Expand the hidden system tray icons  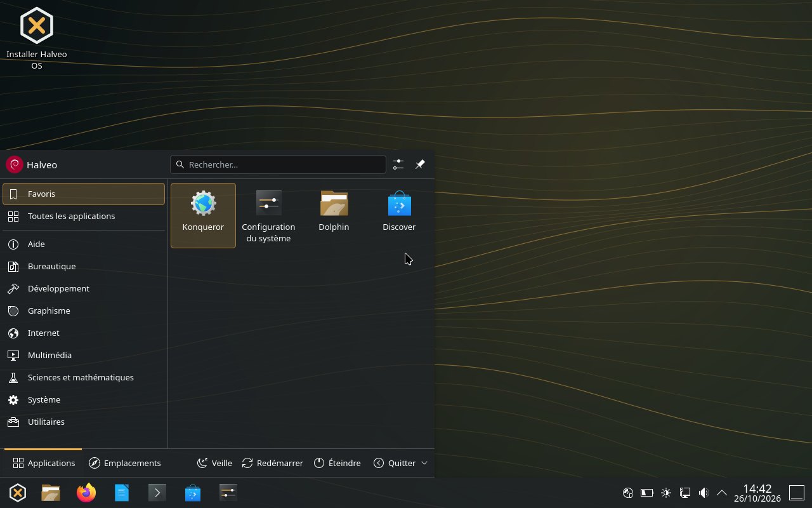coord(722,493)
